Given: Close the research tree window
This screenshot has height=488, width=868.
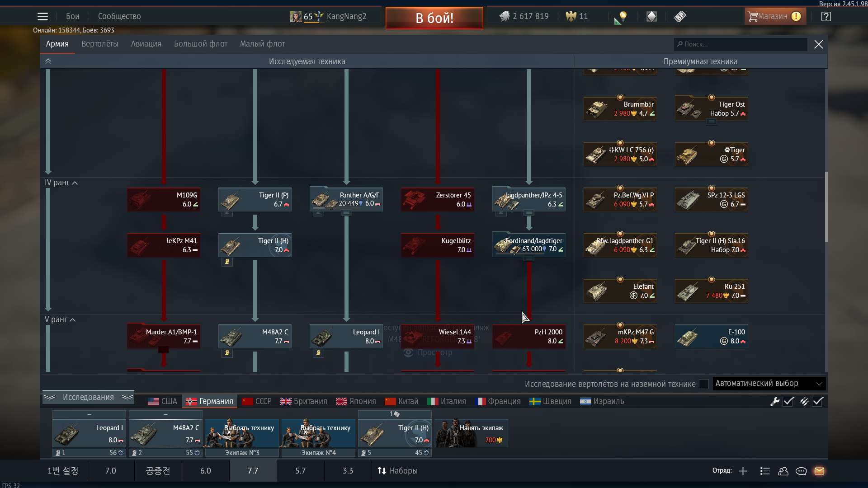Looking at the screenshot, I should pyautogui.click(x=819, y=44).
